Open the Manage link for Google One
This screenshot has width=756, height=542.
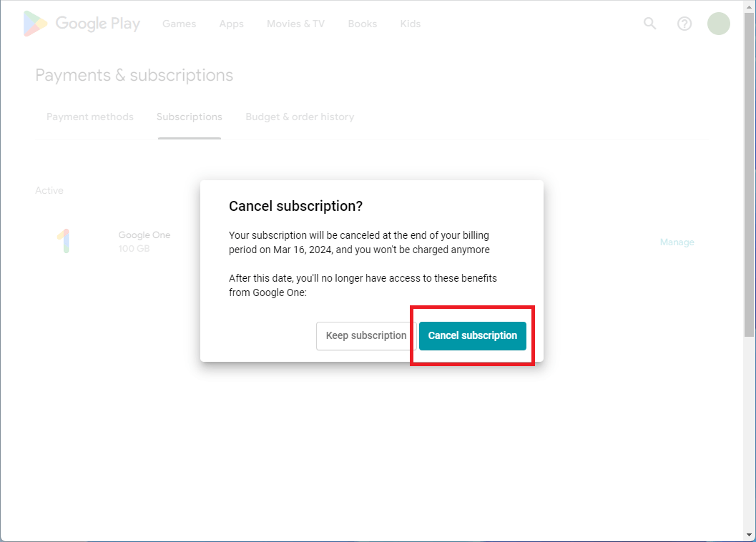677,242
